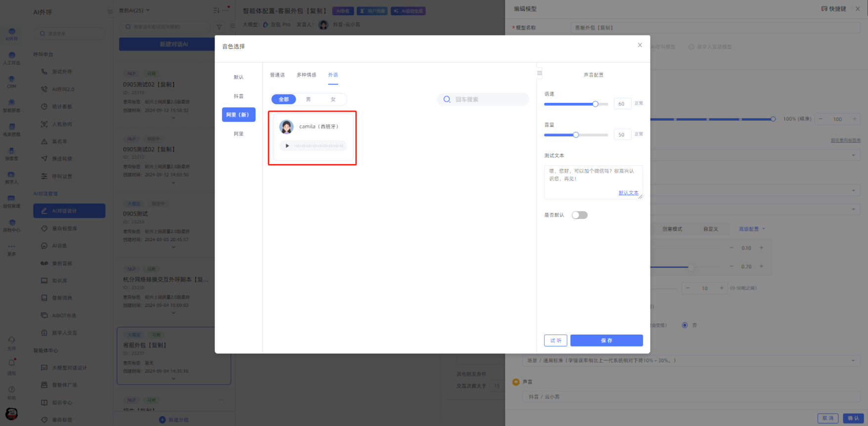Expand the 高级配置 dropdown
Viewport: 868px width, 426px height.
coord(752,229)
